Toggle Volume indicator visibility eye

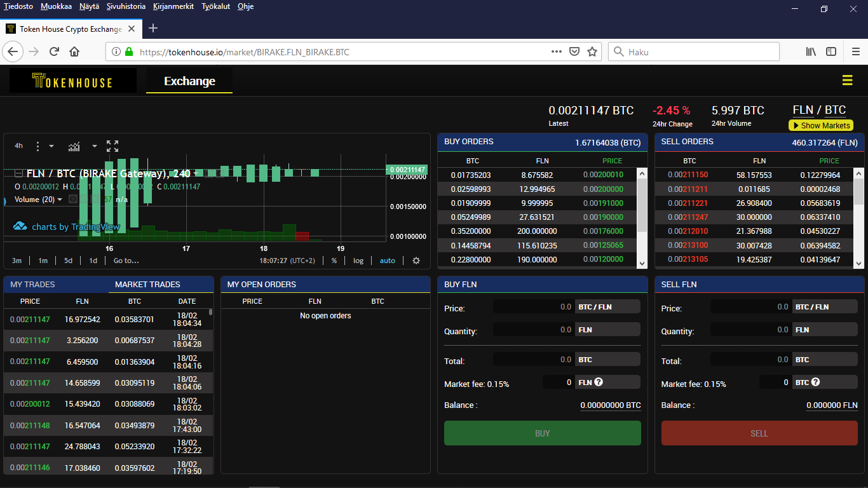click(73, 200)
